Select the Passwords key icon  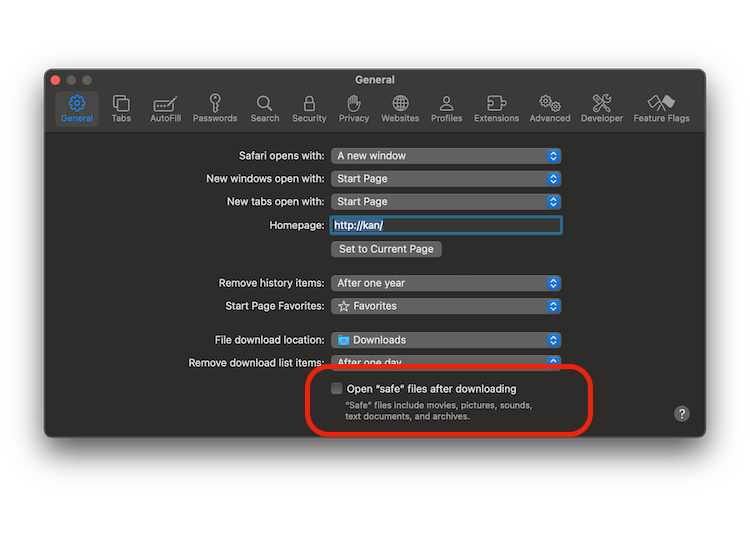[x=215, y=108]
